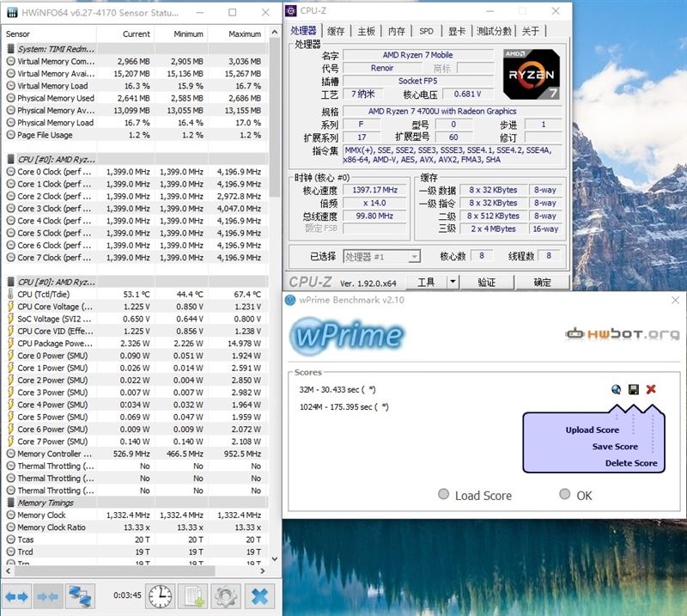Select the Physical Memory Used sensor row

tap(135, 98)
